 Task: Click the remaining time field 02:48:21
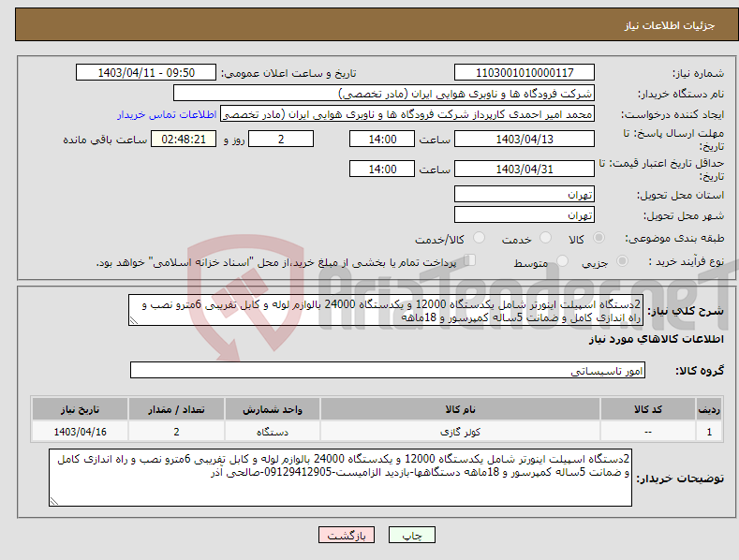coord(184,139)
